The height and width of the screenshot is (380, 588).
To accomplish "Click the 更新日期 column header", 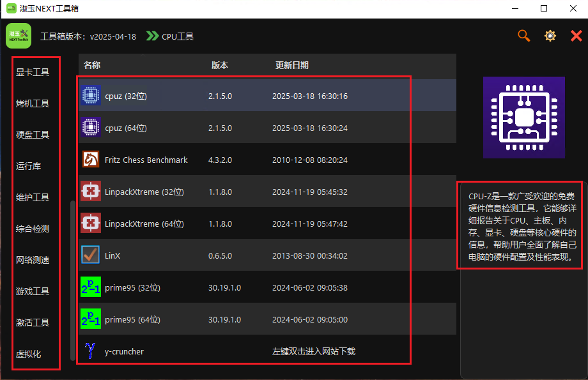I will point(291,65).
